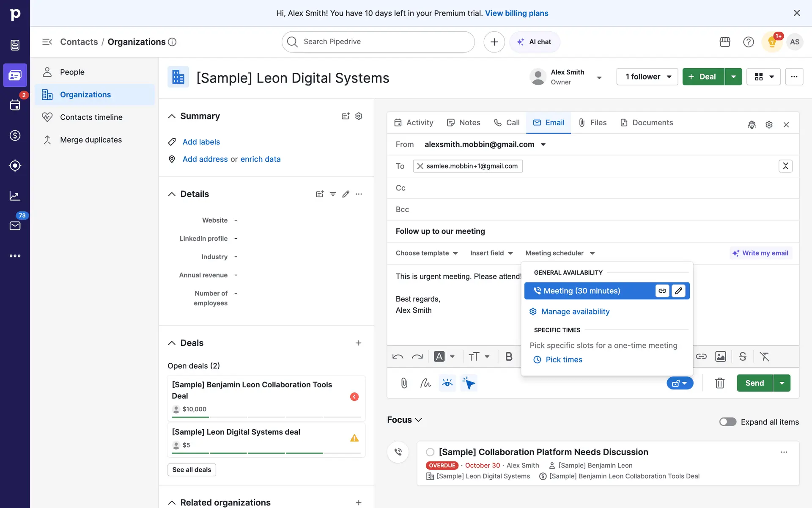Screen dimensions: 812x508
Task: Switch to the Notes tab
Action: [x=464, y=123]
